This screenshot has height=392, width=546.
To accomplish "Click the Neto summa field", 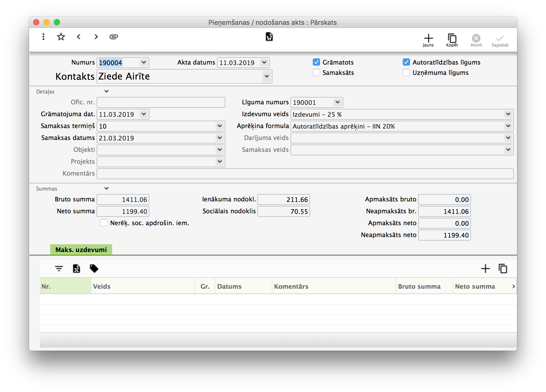I will click(123, 211).
